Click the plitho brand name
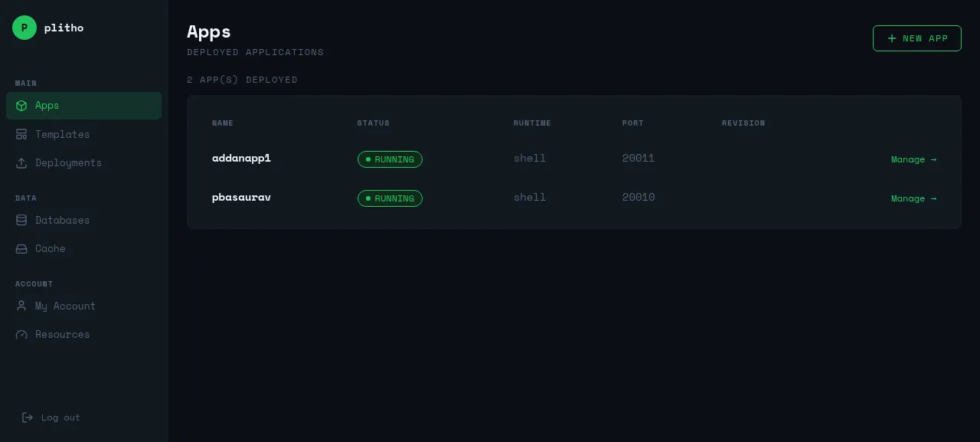The image size is (980, 442). (x=64, y=28)
